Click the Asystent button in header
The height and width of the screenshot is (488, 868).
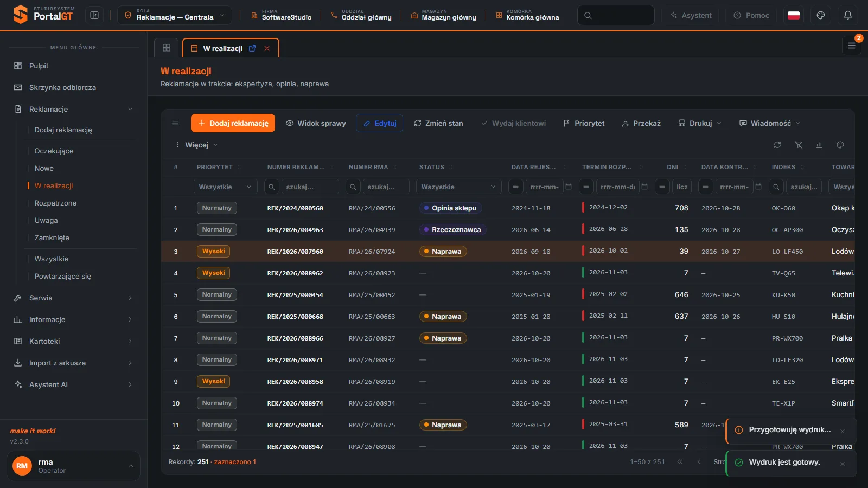(691, 15)
